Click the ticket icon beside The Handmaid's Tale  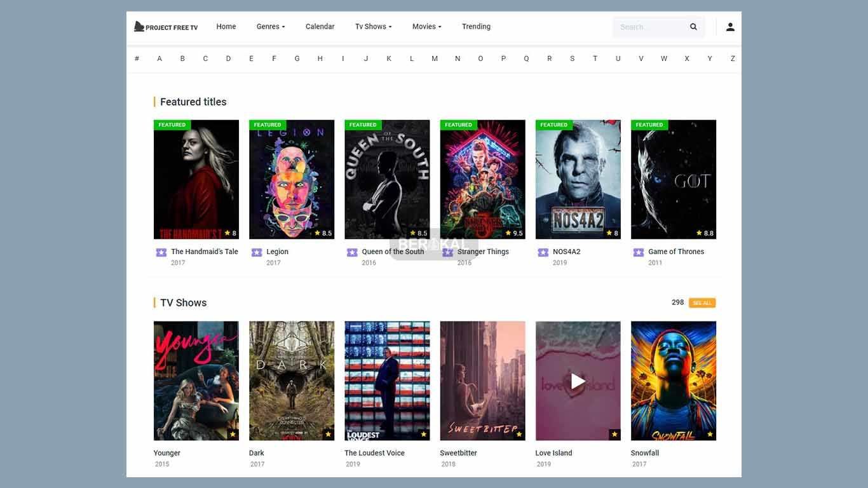[161, 252]
